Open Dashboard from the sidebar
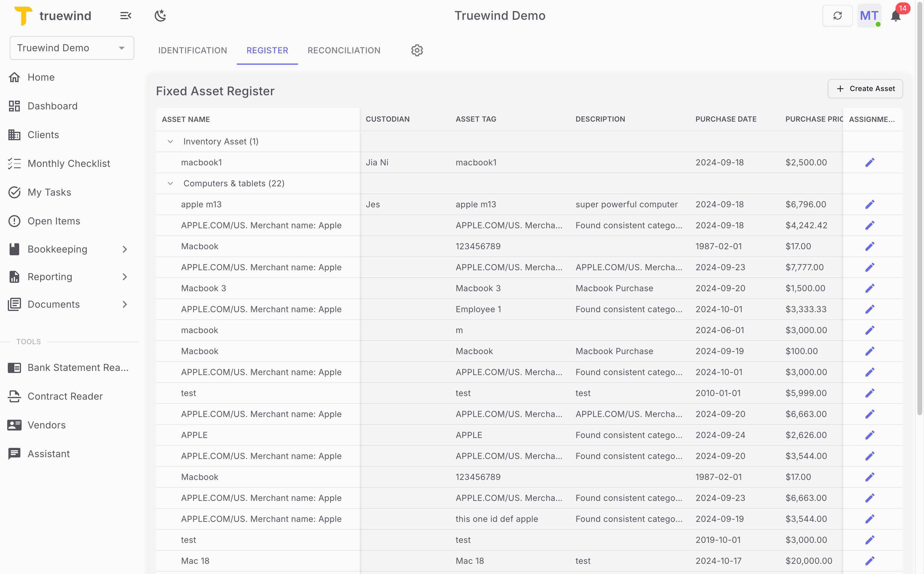 click(52, 106)
